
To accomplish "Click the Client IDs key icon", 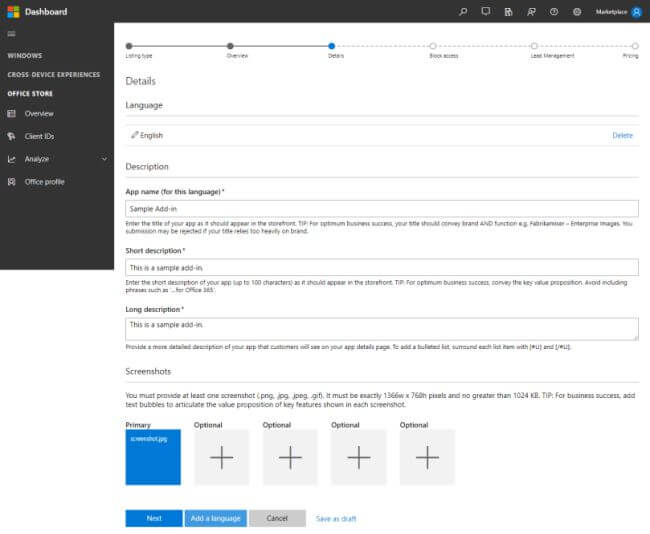I will [x=12, y=136].
